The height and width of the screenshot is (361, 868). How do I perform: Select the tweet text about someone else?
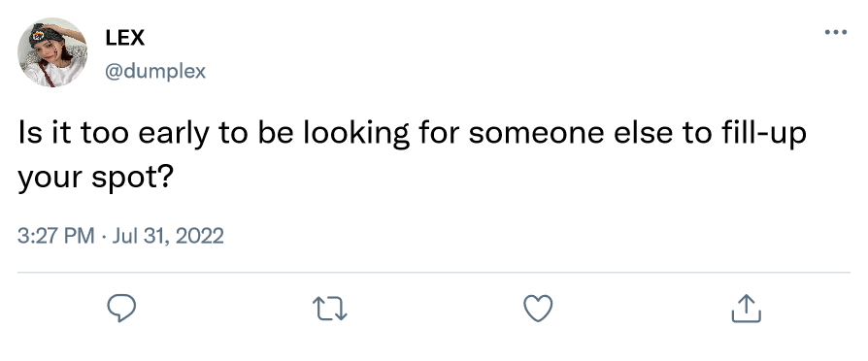[412, 155]
